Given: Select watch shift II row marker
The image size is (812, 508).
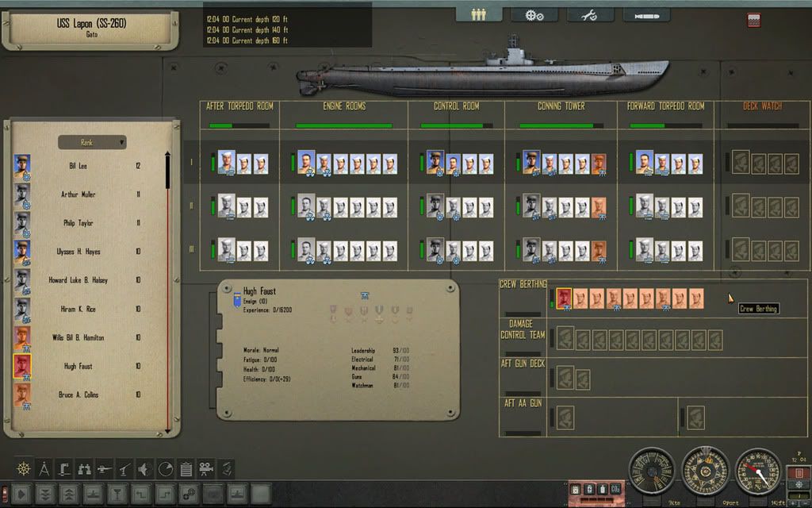Looking at the screenshot, I should coord(191,206).
